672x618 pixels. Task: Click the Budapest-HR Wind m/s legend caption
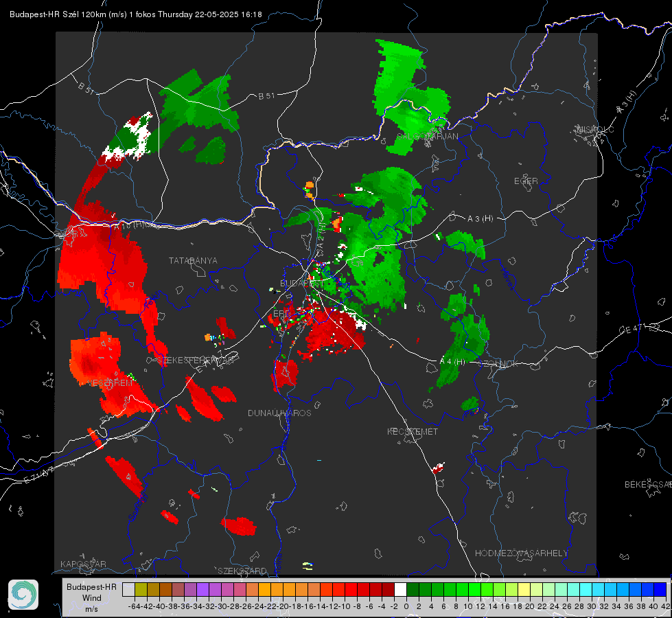[91, 597]
